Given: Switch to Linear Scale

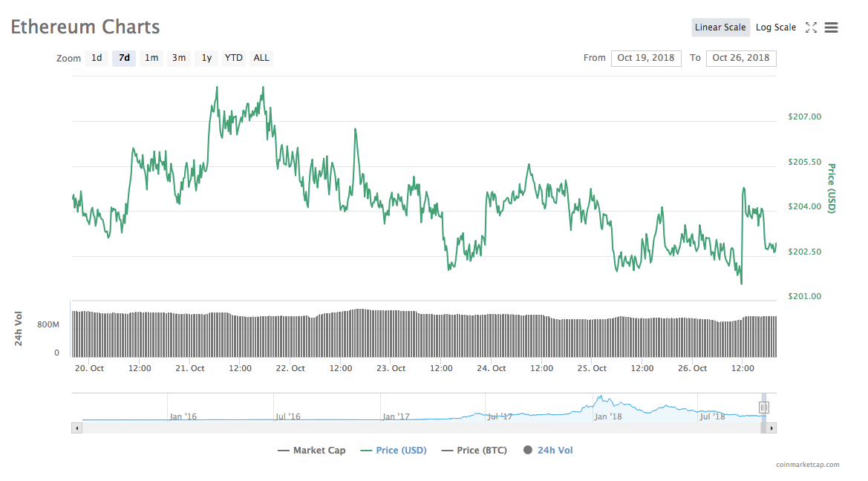Looking at the screenshot, I should tap(720, 27).
